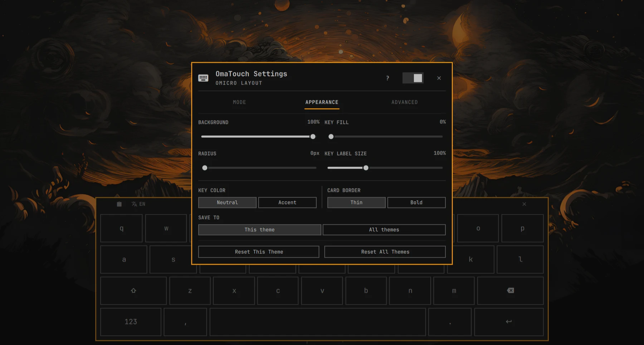Tap the period key on the keyboard
Screen dimensions: 644x345
pyautogui.click(x=450, y=322)
